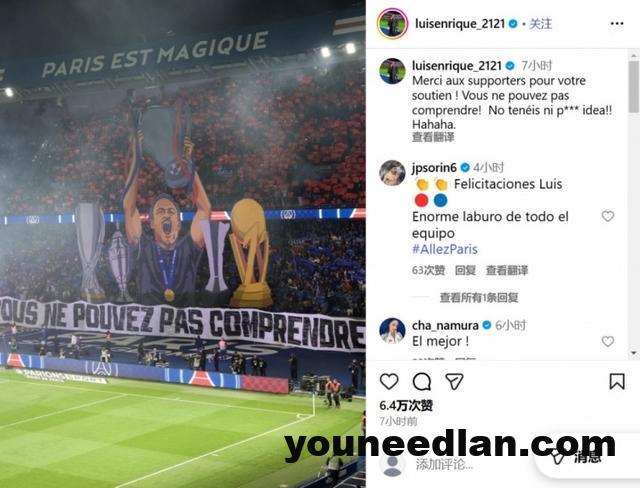640x488 pixels.
Task: Open the luisenrique_2121 header profile picture
Action: click(x=392, y=24)
